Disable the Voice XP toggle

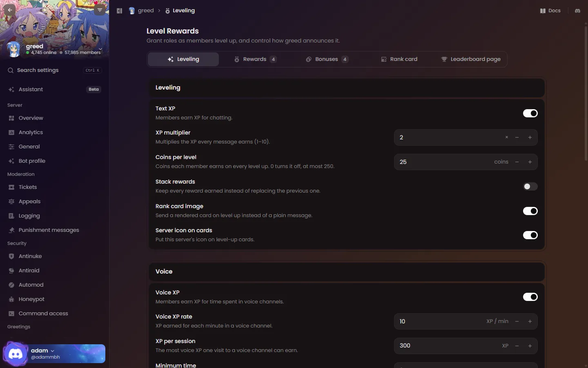click(x=530, y=297)
